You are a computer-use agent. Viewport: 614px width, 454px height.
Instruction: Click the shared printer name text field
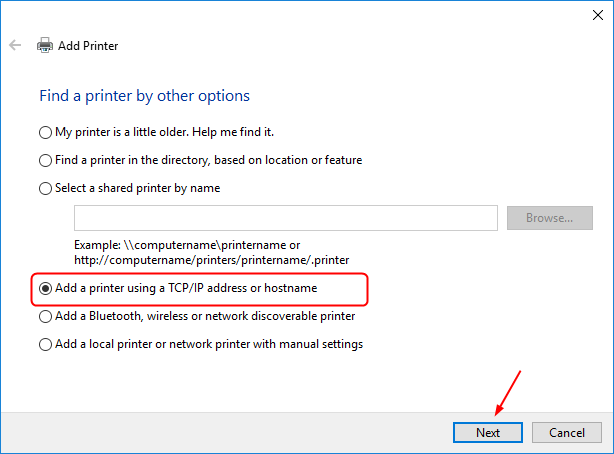285,218
